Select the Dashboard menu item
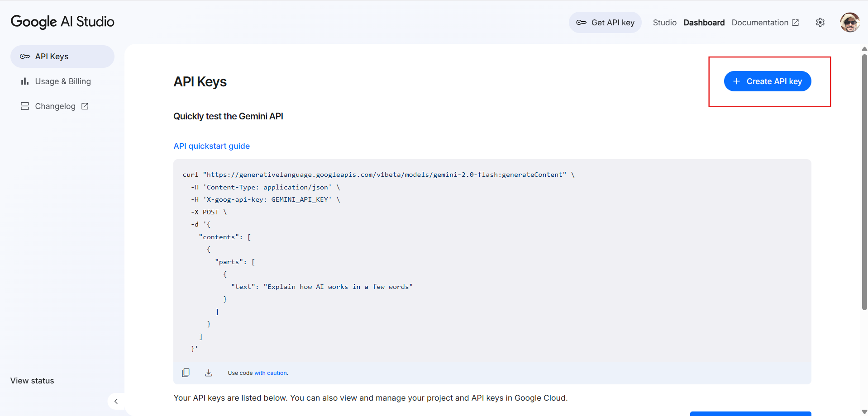The image size is (868, 416). click(703, 22)
